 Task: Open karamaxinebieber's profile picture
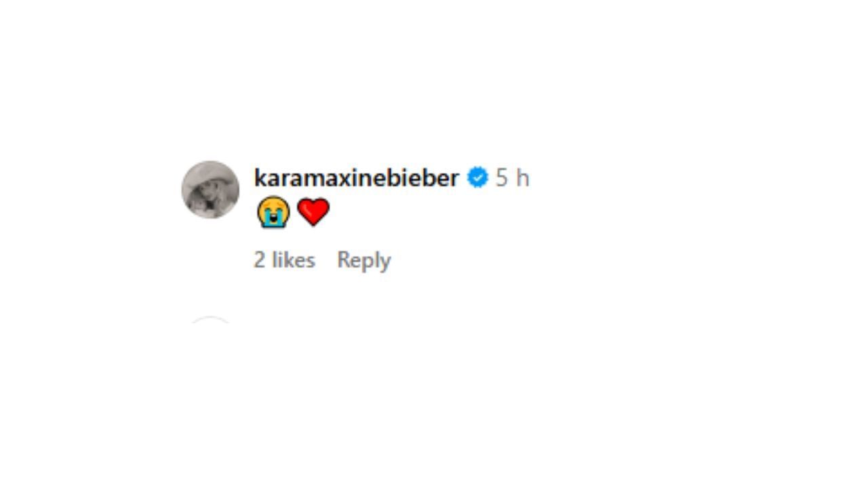pyautogui.click(x=210, y=190)
